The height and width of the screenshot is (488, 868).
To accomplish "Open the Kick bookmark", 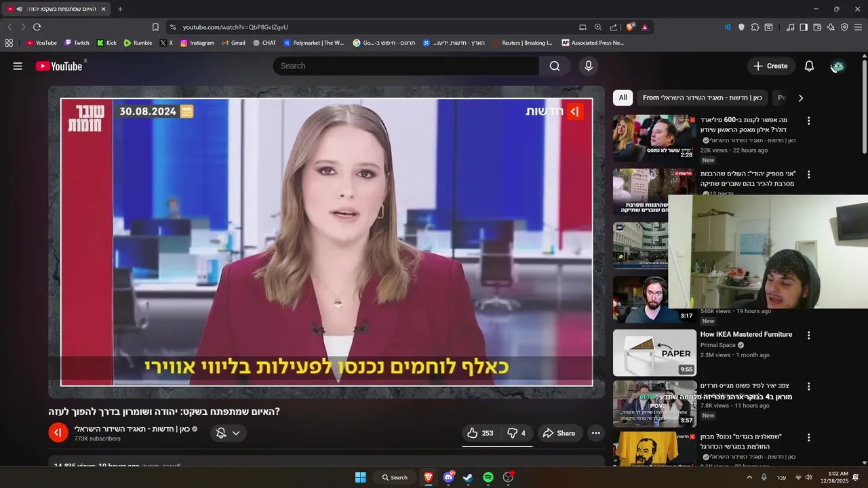I will [106, 43].
